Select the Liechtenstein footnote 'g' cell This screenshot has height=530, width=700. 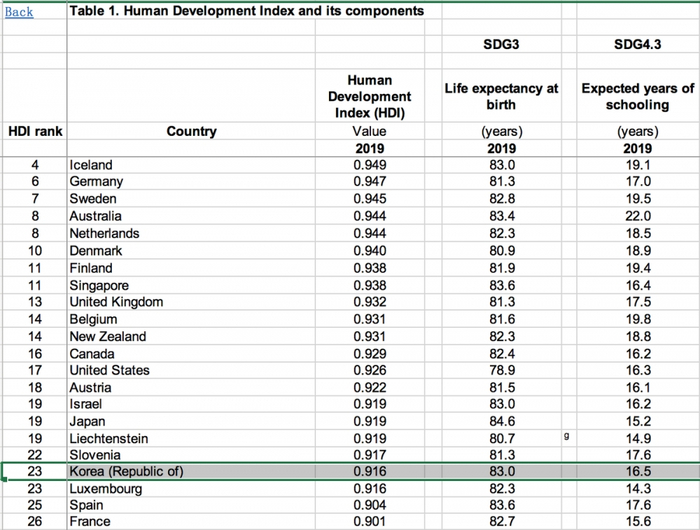[567, 437]
